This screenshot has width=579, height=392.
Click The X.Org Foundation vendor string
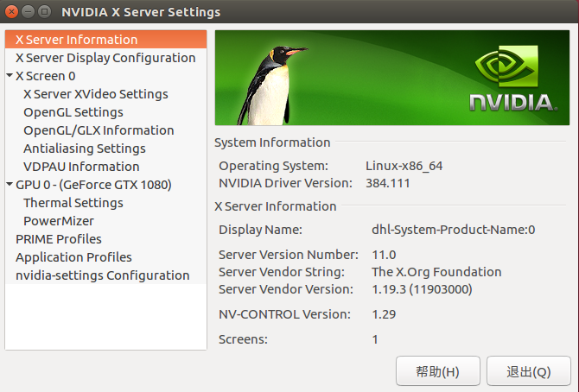tap(436, 272)
